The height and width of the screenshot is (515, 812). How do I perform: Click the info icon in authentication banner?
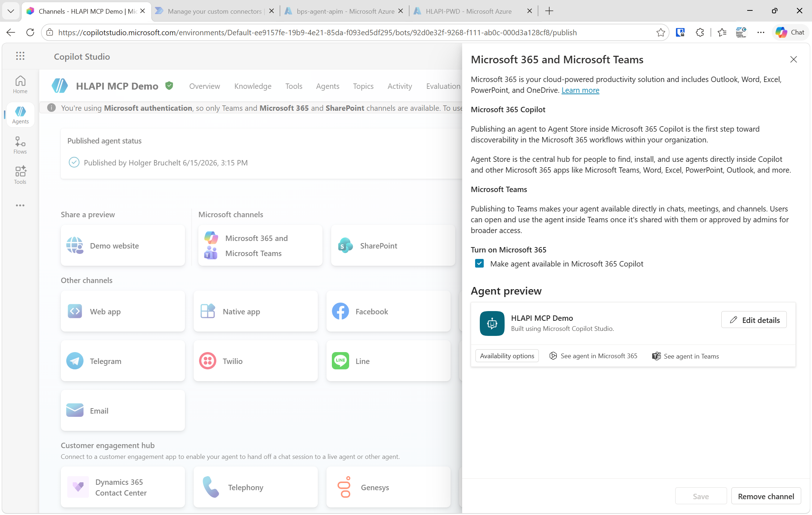click(51, 108)
